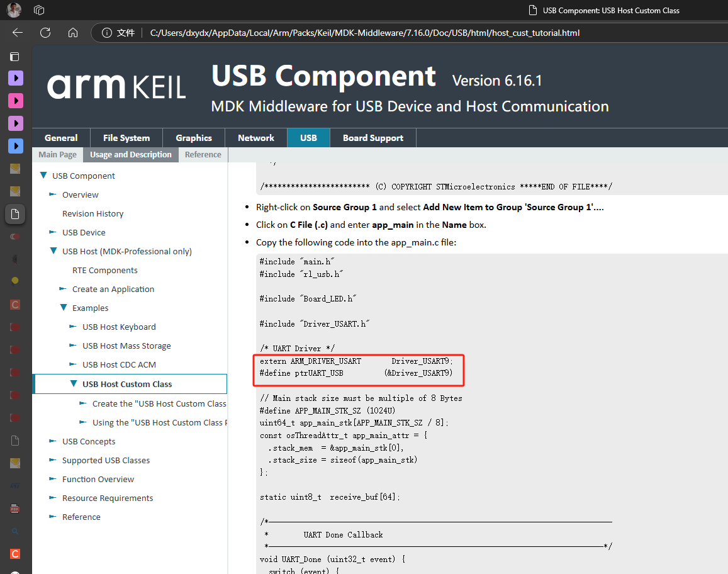Open the General tab
This screenshot has height=574, width=728.
pyautogui.click(x=61, y=138)
